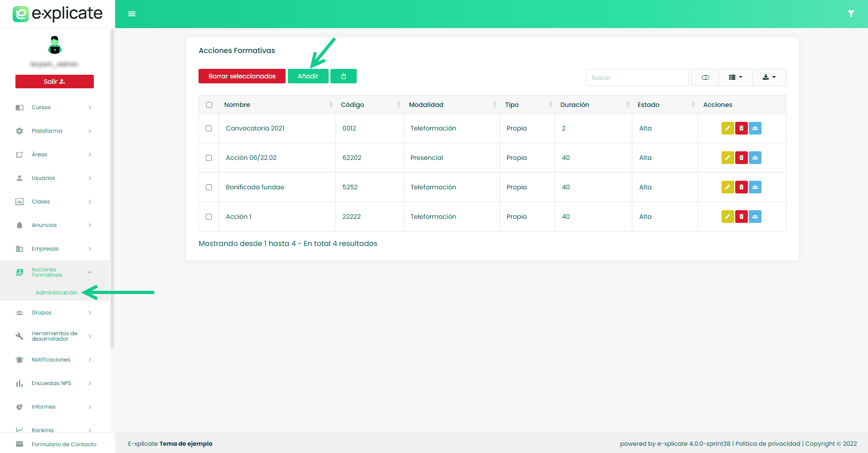Open the download export dropdown

(769, 77)
